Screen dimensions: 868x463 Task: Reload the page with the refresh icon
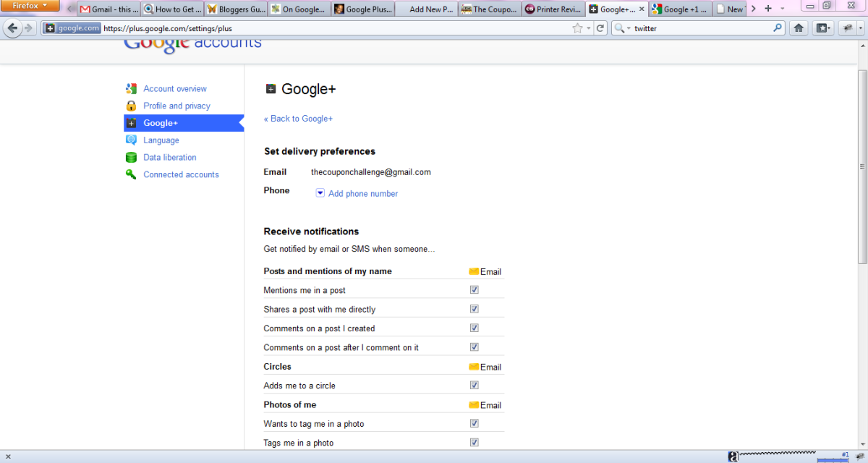600,28
